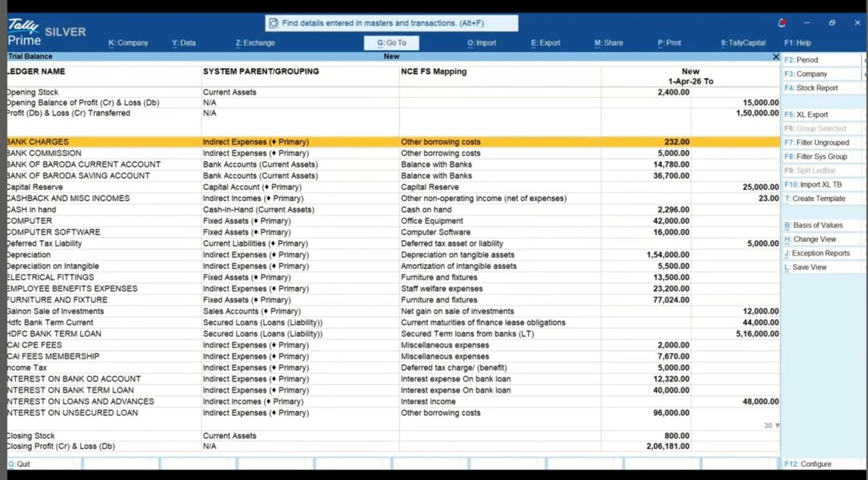Click the SYSTEM PARENT/GROUPING column header
Viewport: 868px width, 480px height.
point(261,72)
